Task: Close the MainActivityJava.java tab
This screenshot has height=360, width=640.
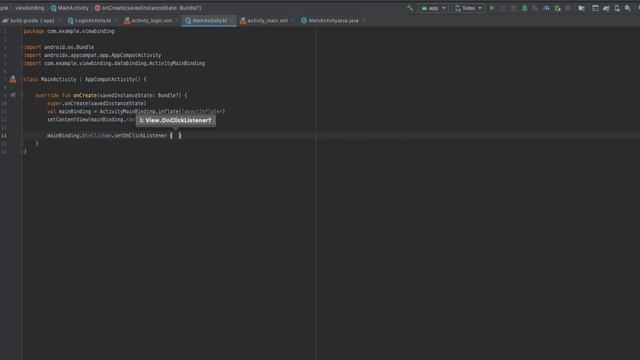Action: click(x=363, y=20)
